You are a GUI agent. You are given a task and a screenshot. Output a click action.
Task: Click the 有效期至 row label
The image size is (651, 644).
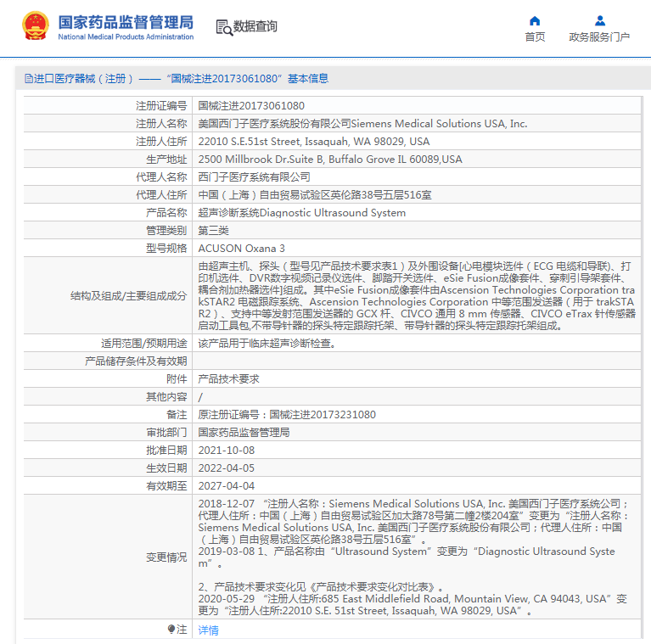pos(166,486)
